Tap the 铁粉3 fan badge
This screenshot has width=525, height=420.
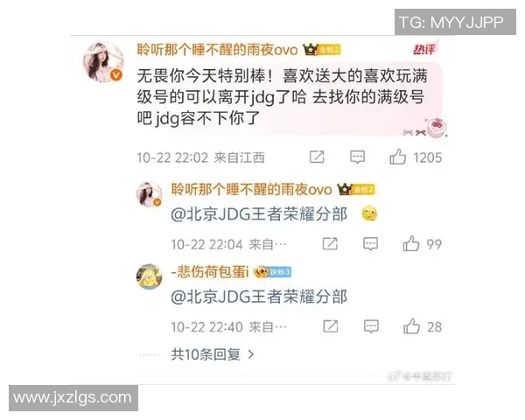tap(272, 271)
